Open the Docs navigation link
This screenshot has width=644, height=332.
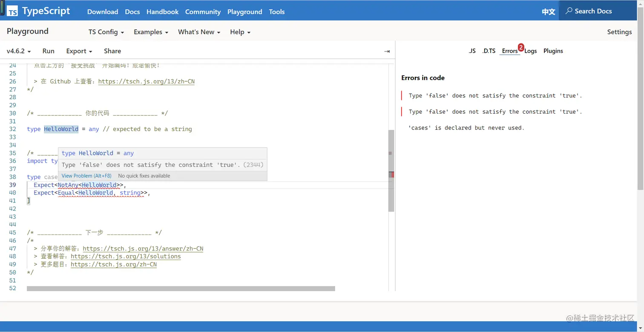[x=132, y=11]
